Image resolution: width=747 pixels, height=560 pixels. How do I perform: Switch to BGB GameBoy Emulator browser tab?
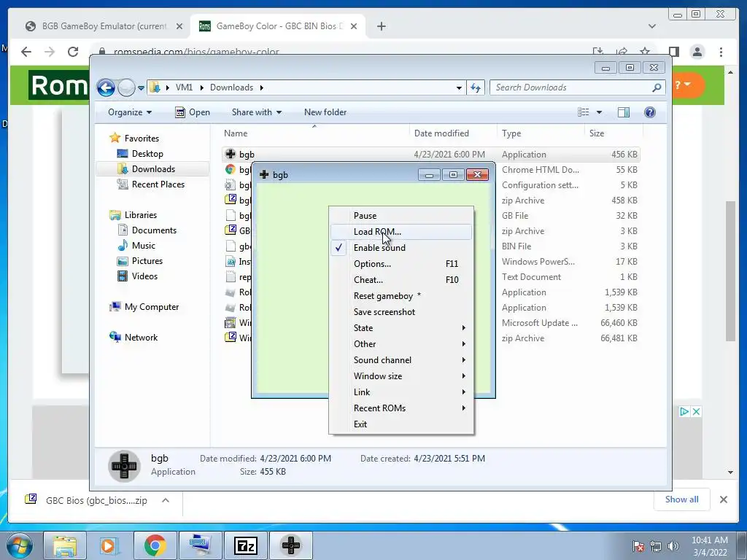point(104,26)
